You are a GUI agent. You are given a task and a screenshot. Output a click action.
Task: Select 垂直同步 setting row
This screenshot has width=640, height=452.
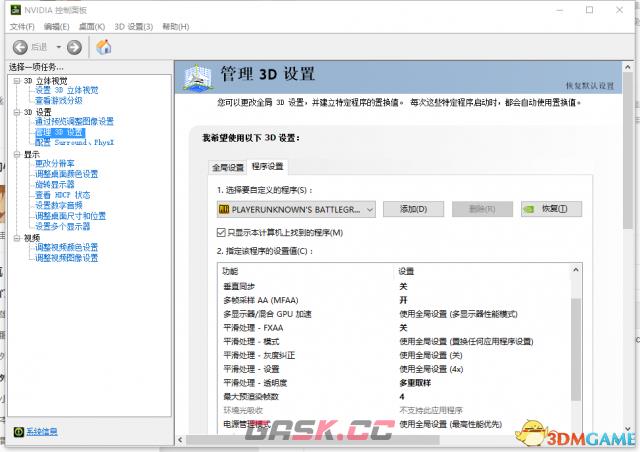click(394, 287)
